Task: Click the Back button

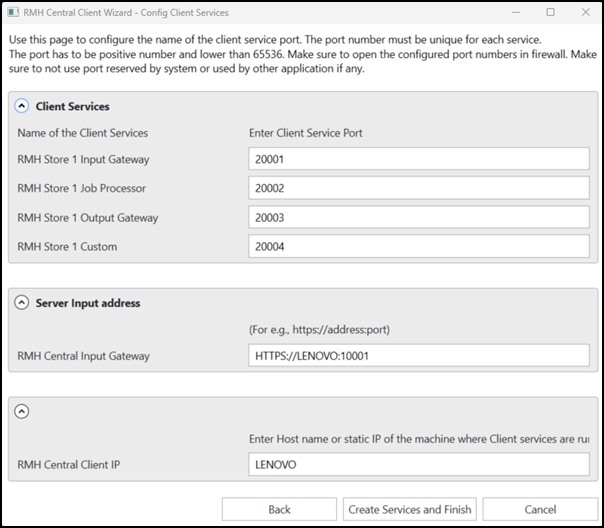Action: point(279,509)
